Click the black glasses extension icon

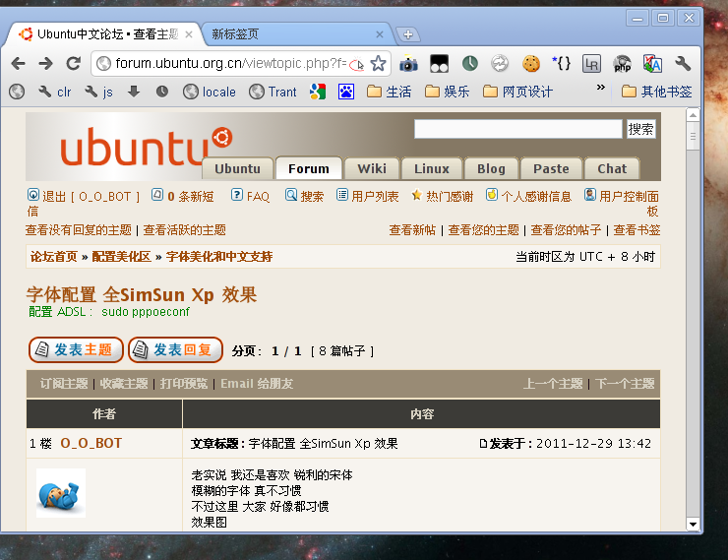point(439,64)
